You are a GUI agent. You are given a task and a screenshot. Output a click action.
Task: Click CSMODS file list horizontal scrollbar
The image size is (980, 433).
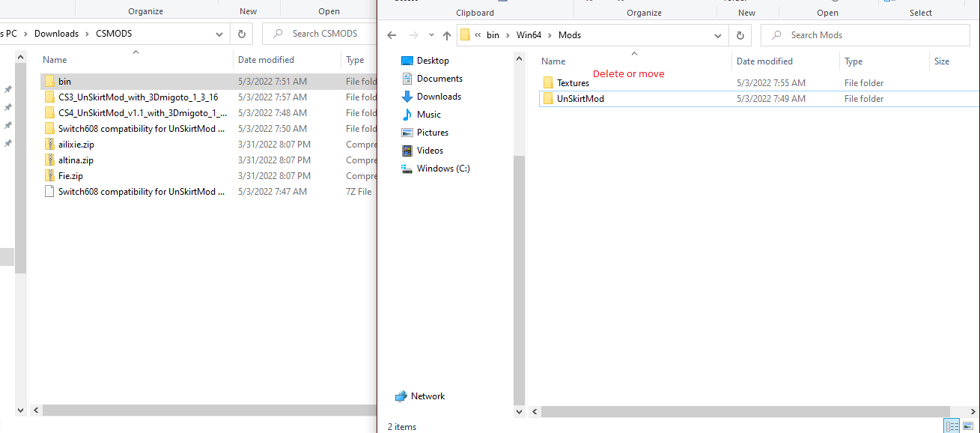pyautogui.click(x=210, y=411)
